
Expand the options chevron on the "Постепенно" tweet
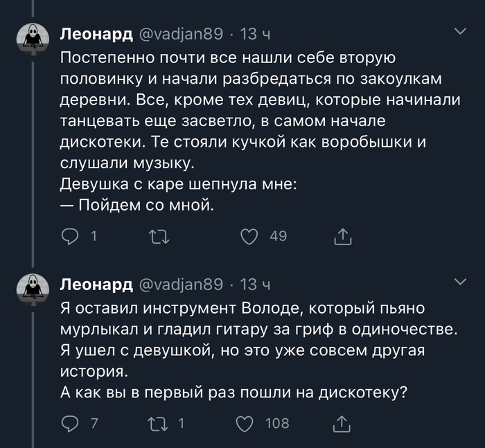459,31
